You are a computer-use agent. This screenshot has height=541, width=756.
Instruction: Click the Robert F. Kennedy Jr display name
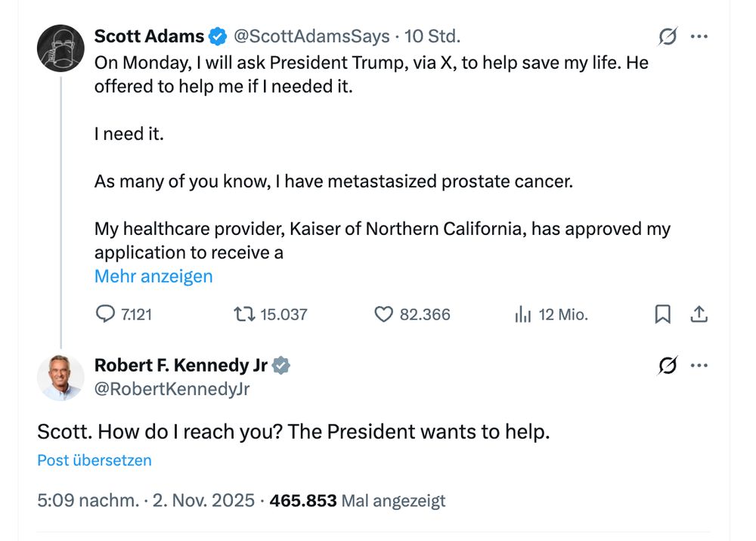[181, 366]
